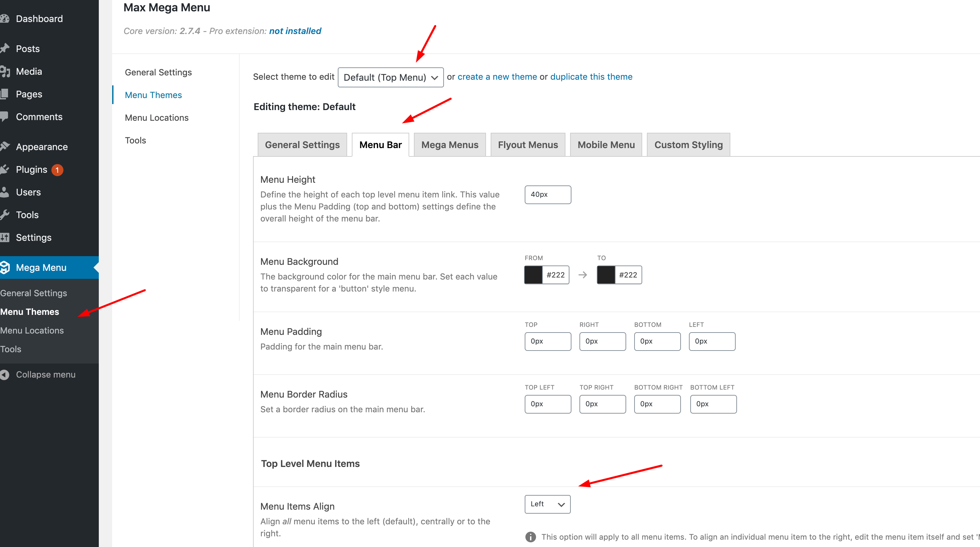This screenshot has height=547, width=980.
Task: Open the Menu Background FROM color swatch
Action: coord(533,275)
